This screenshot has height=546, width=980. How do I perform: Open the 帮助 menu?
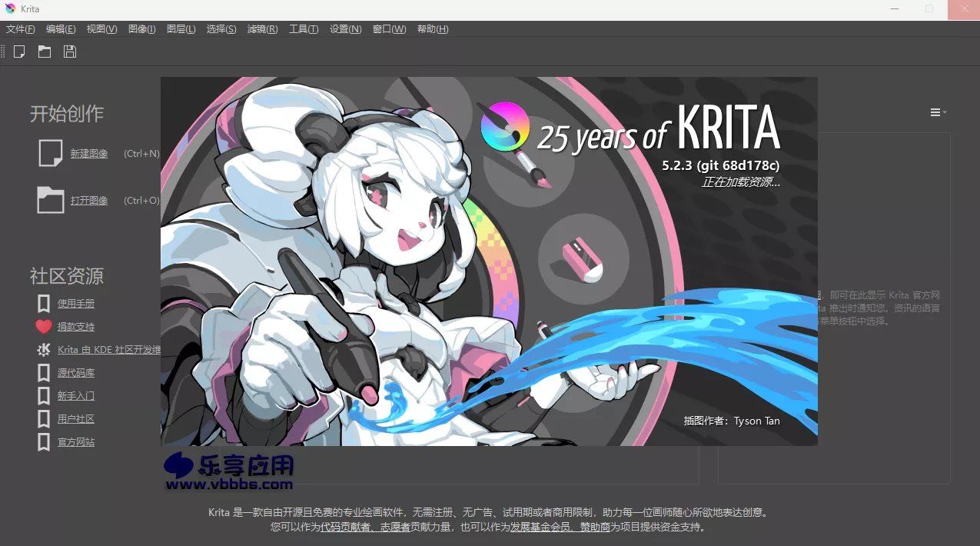pyautogui.click(x=433, y=28)
